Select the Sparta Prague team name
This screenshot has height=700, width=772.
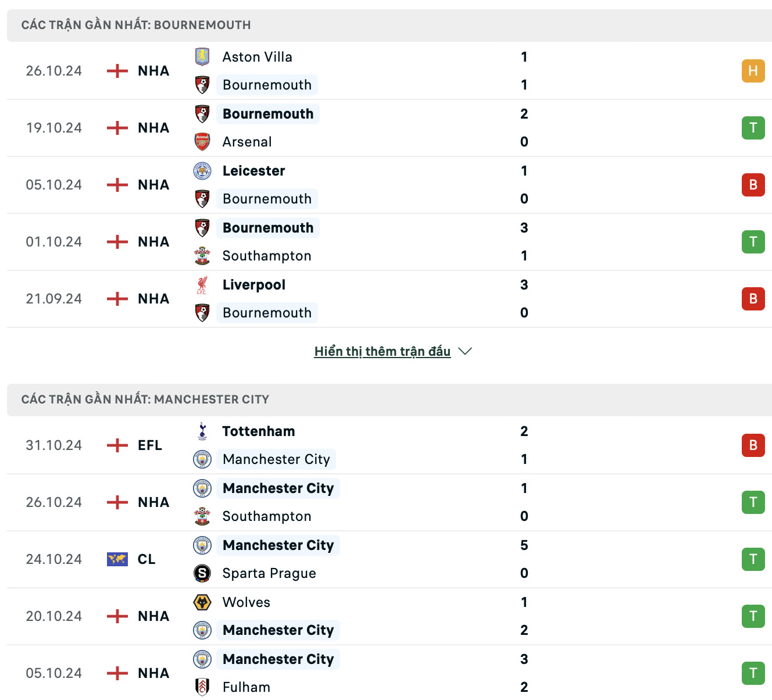point(269,573)
